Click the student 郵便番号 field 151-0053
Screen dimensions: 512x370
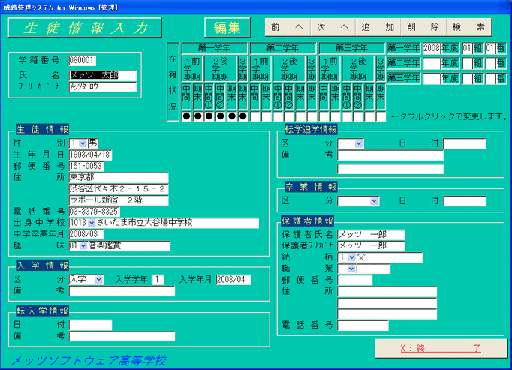pyautogui.click(x=87, y=166)
